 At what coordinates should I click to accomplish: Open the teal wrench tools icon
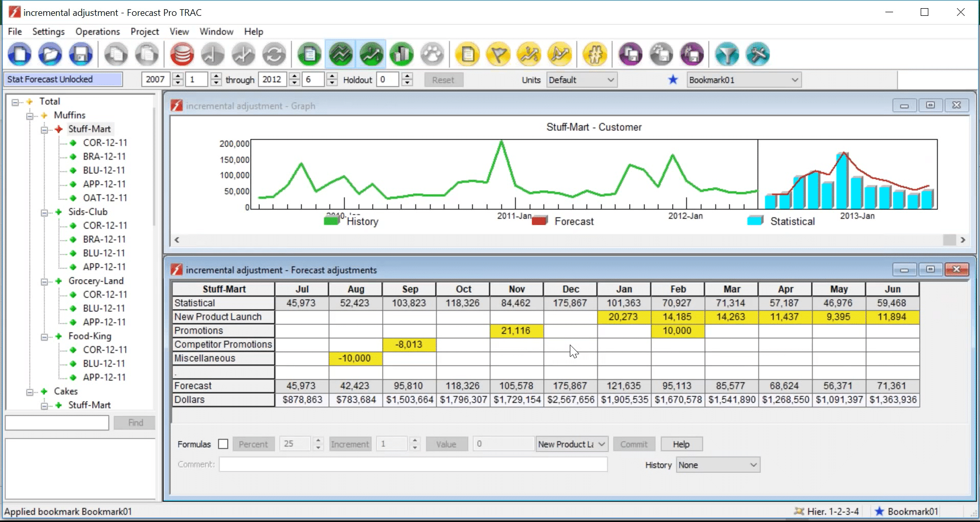(x=758, y=54)
